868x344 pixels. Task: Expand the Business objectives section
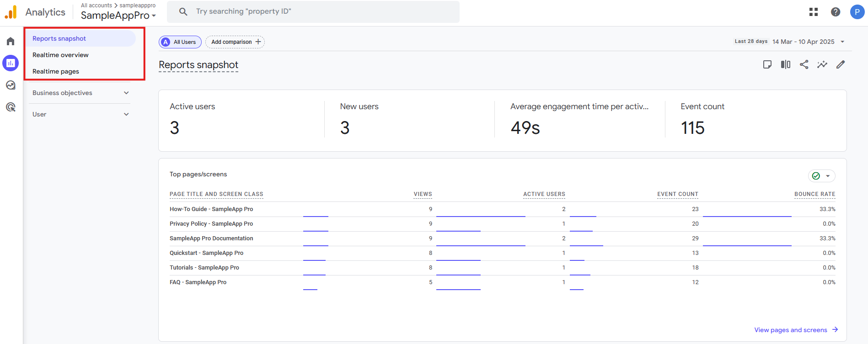(80, 93)
